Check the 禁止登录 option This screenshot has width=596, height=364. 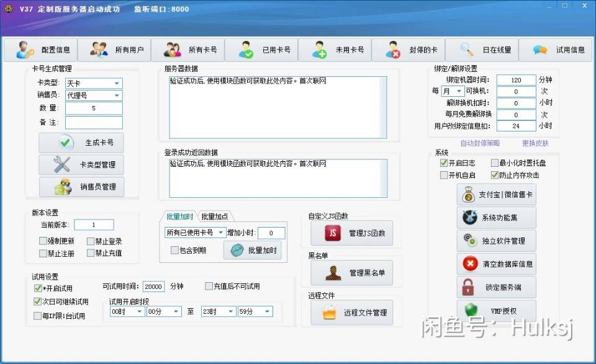click(x=91, y=241)
